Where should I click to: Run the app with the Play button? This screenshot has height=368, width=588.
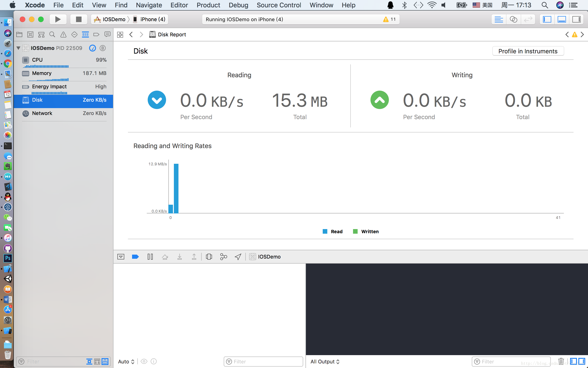point(58,19)
